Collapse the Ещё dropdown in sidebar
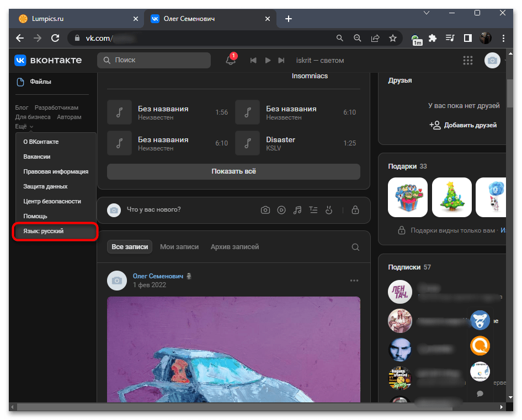The image size is (522, 420). (x=24, y=126)
